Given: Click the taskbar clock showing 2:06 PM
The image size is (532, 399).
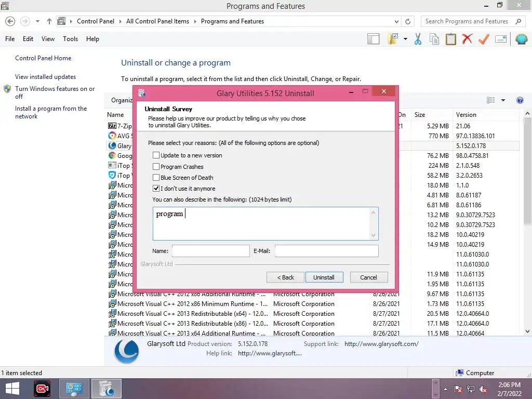Looking at the screenshot, I should (x=509, y=389).
